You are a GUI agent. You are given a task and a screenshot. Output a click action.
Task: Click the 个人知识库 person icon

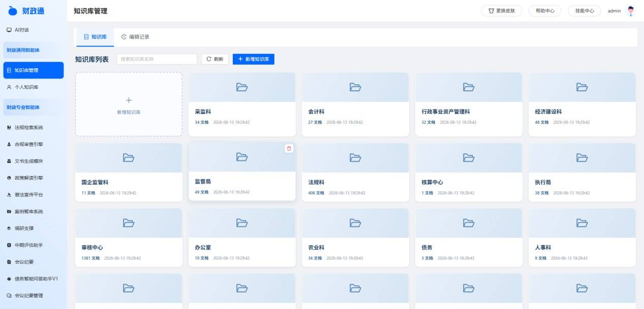pyautogui.click(x=9, y=87)
